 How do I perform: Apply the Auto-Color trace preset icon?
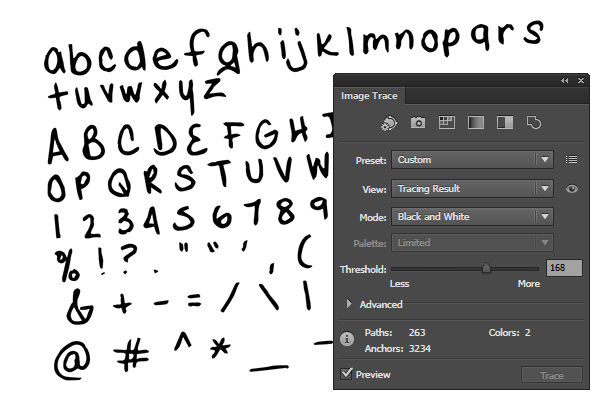(389, 123)
